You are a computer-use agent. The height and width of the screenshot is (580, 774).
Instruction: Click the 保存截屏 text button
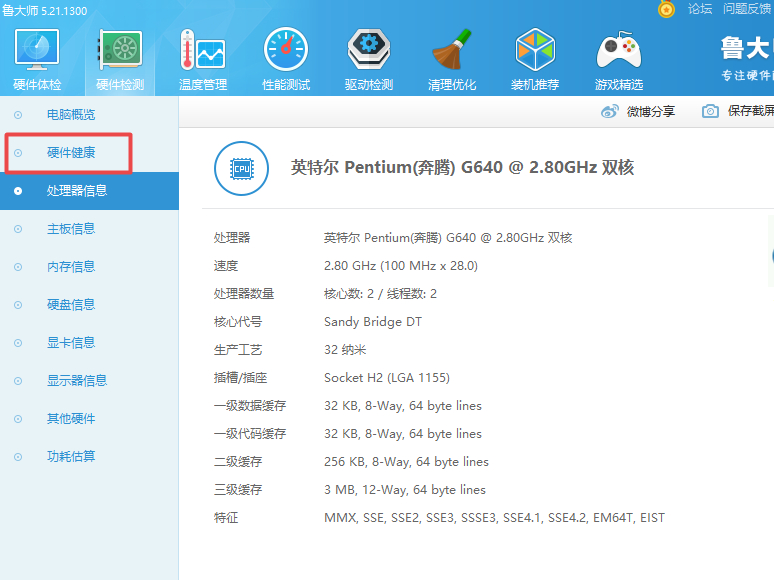(x=751, y=111)
